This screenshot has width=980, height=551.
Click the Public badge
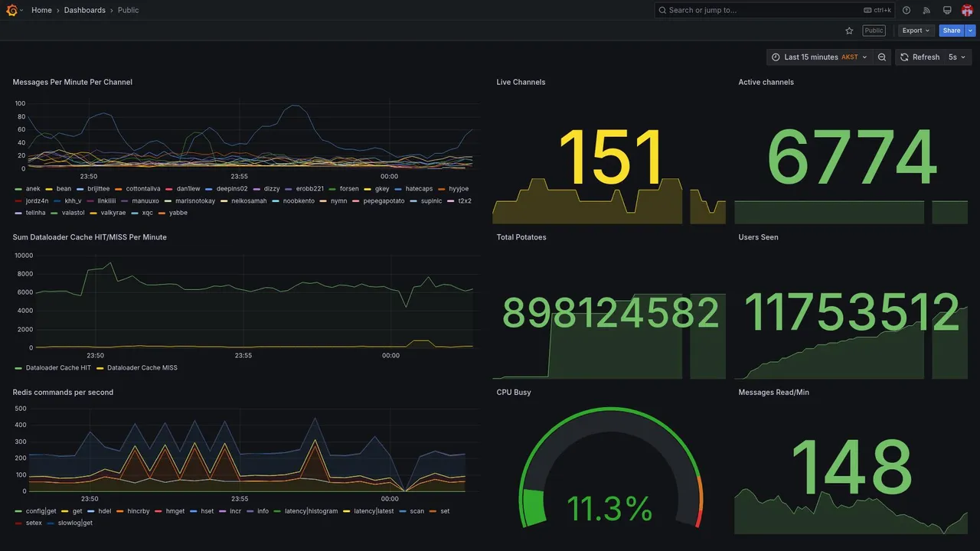[874, 31]
